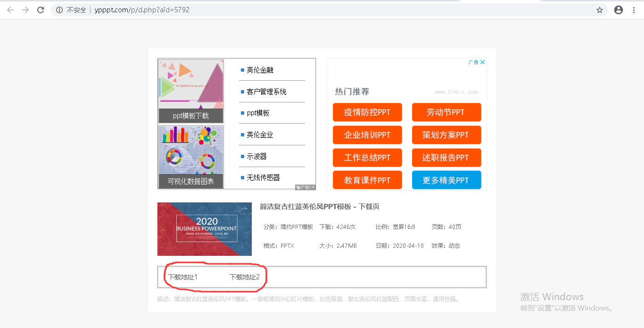The image size is (644, 328).
Task: Open the 客户管理系统 ad link
Action: coord(266,92)
